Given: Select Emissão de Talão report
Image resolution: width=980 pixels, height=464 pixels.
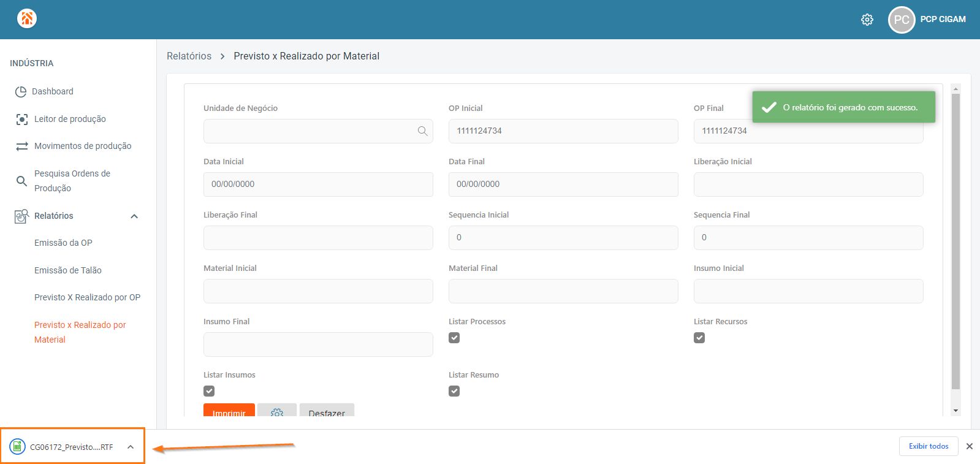Looking at the screenshot, I should (68, 271).
